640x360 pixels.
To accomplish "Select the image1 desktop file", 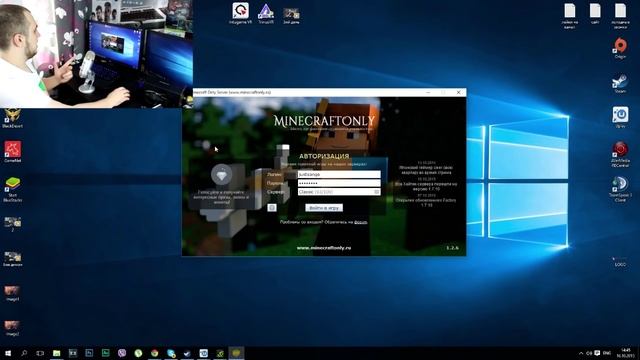I will point(12,293).
